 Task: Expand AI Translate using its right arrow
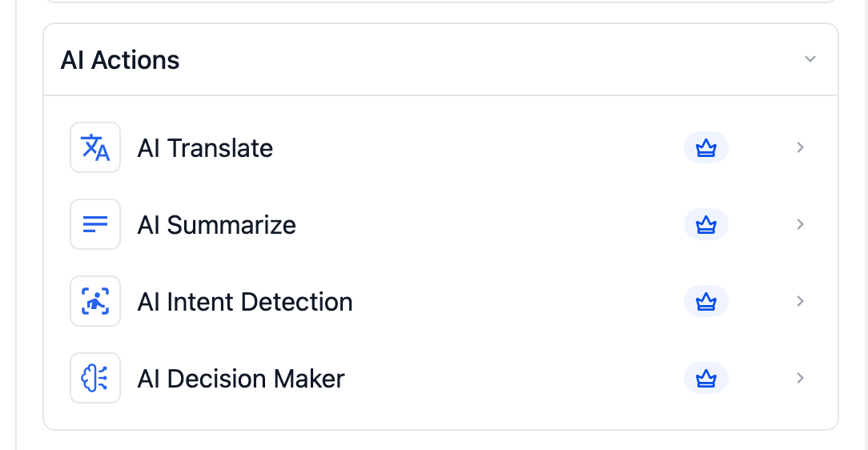click(x=800, y=147)
